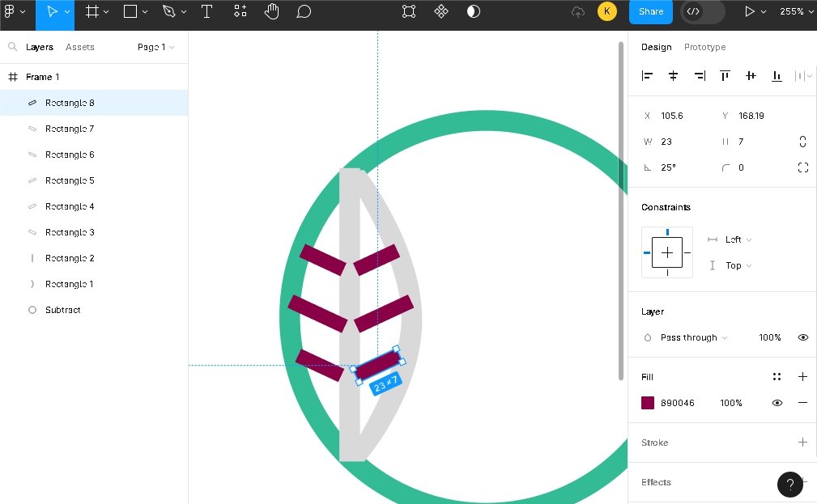
Task: Click the Create component icon
Action: pyautogui.click(x=441, y=11)
